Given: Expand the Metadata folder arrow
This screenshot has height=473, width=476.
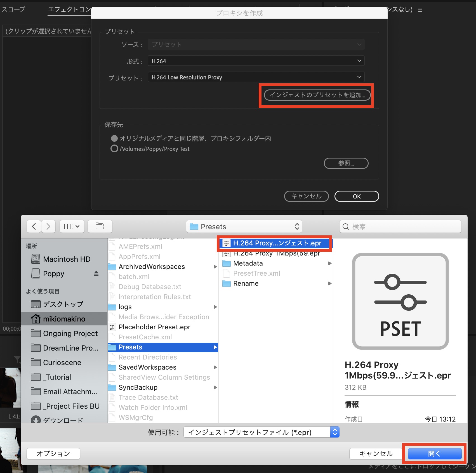Looking at the screenshot, I should 330,263.
